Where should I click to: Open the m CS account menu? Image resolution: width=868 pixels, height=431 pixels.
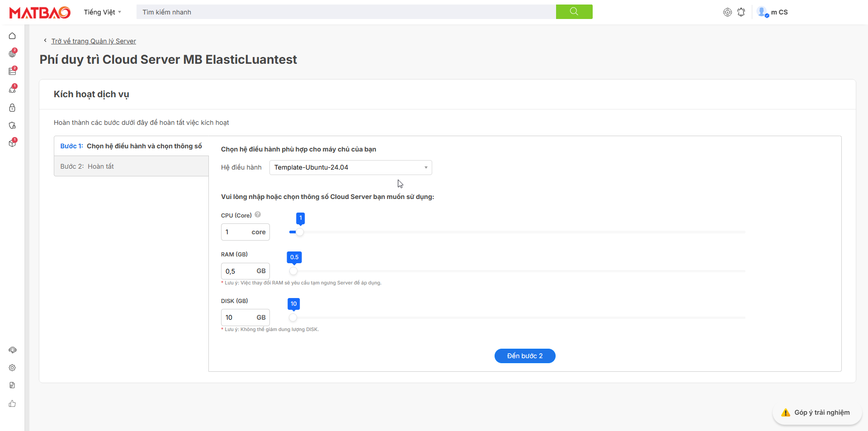773,12
